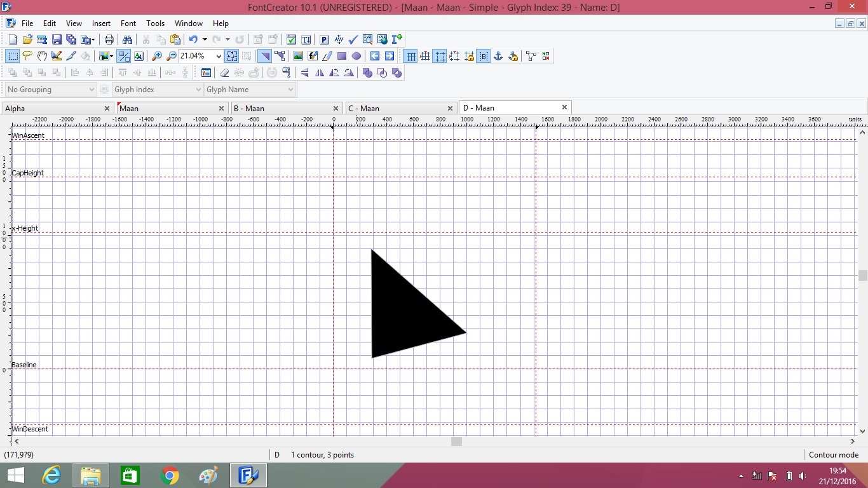Go to the next glyph arrow
Screen dimensions: 868x488
point(390,56)
